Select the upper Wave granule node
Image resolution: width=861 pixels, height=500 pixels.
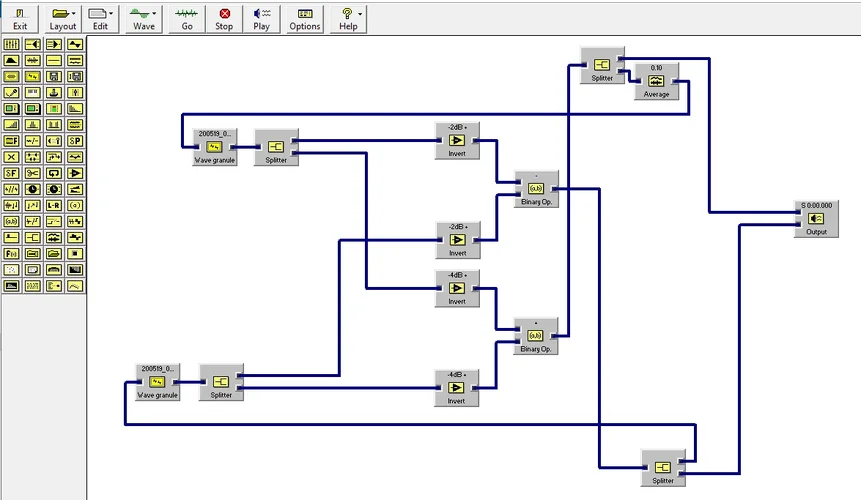(215, 147)
